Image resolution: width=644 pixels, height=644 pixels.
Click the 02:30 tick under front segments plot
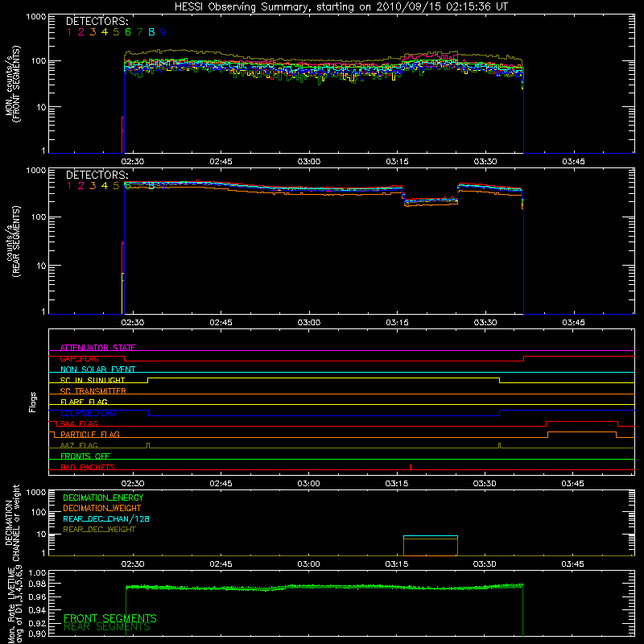tap(132, 162)
